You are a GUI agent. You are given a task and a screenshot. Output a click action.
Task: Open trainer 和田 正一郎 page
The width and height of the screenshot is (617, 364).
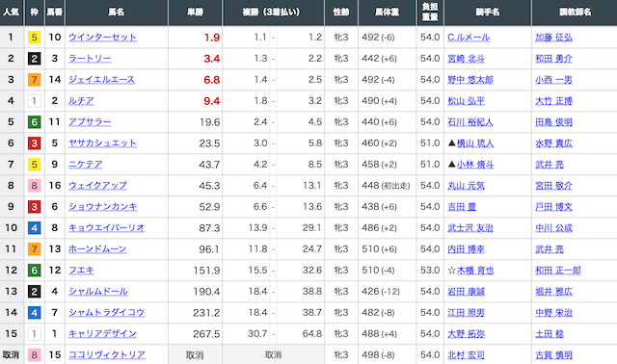click(x=558, y=271)
